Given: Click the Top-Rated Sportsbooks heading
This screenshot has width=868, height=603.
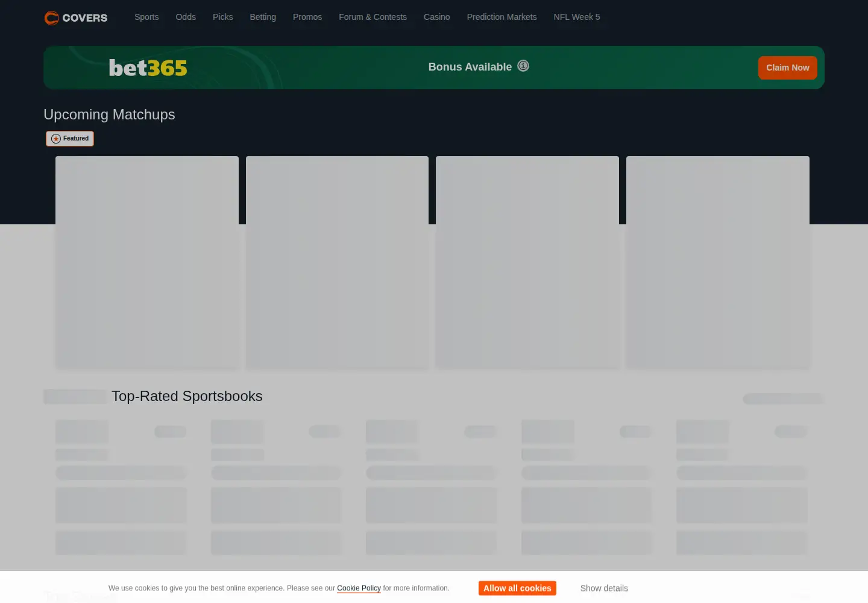Looking at the screenshot, I should click(x=187, y=396).
